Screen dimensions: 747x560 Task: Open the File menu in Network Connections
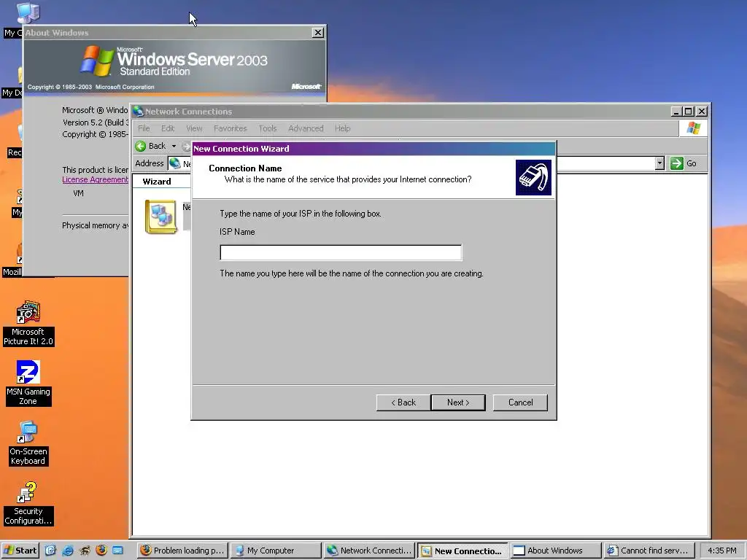click(144, 128)
